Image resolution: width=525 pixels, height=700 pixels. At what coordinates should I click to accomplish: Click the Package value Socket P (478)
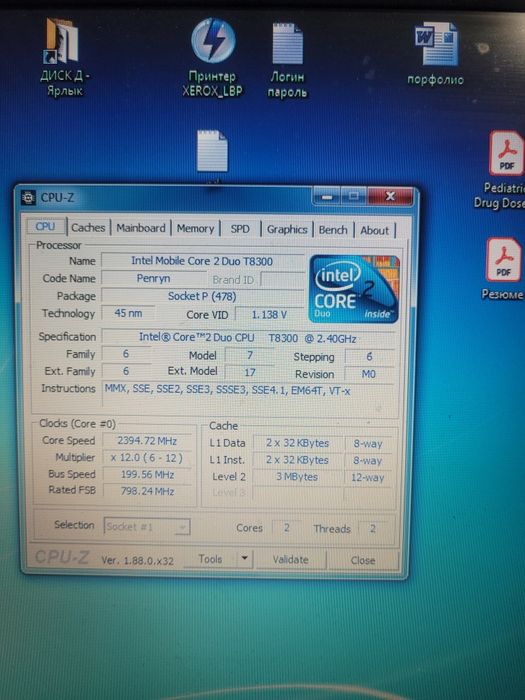point(202,296)
